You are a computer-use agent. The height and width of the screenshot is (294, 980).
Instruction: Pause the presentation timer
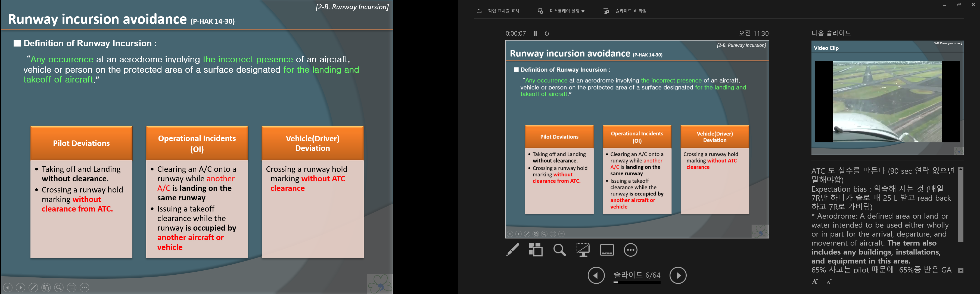coord(535,33)
